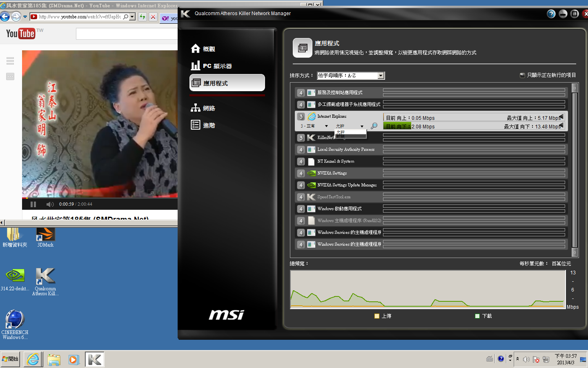Viewport: 588px width, 368px height.
Task: Select the 服務及控制站應用程式 row
Action: [x=431, y=93]
